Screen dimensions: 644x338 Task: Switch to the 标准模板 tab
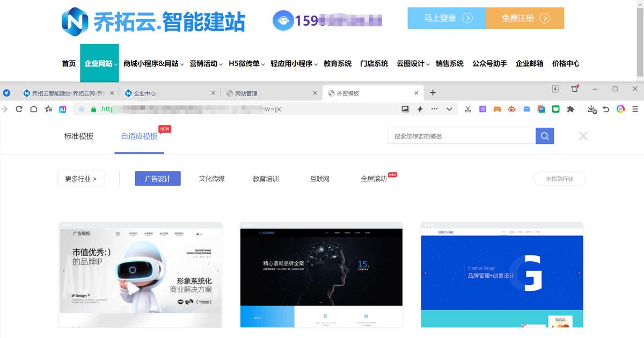79,136
